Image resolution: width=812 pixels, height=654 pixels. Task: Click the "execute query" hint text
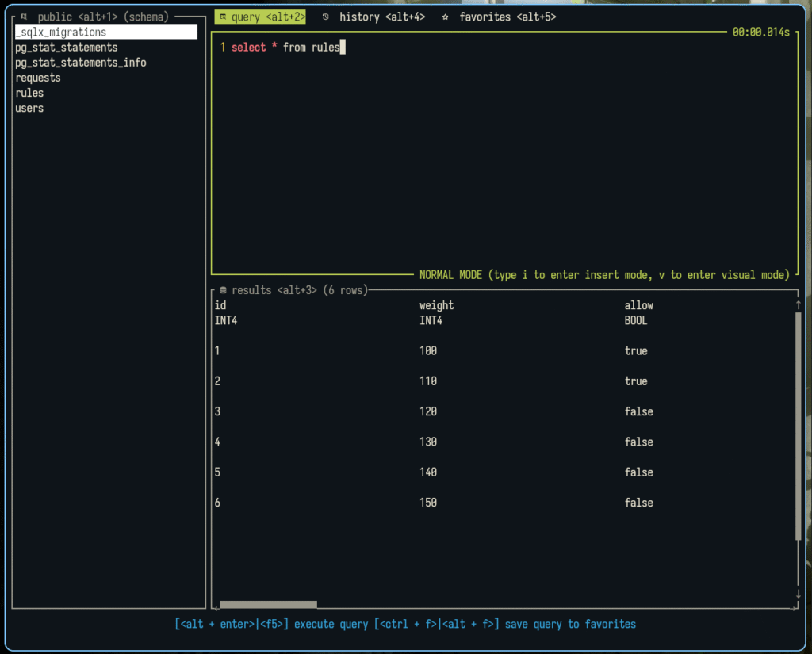[331, 624]
